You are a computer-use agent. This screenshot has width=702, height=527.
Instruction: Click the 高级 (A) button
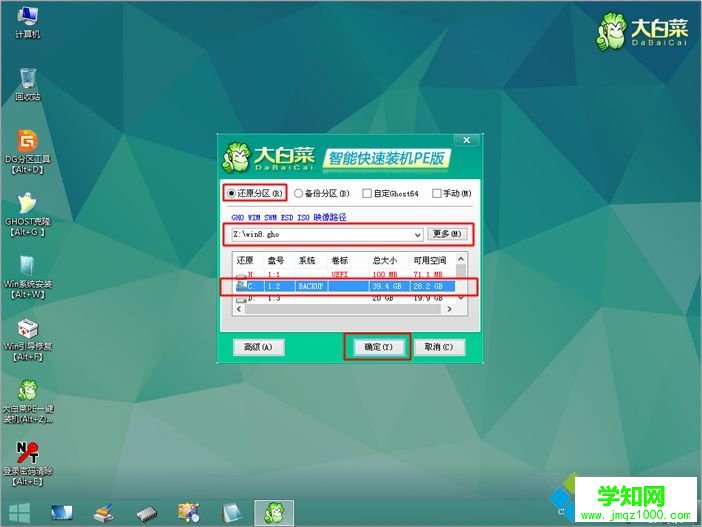click(258, 347)
